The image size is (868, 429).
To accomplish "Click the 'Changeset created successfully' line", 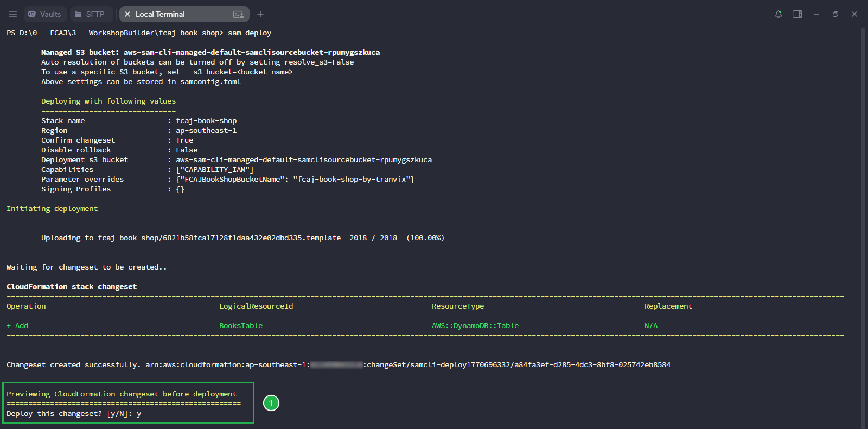I will point(339,365).
